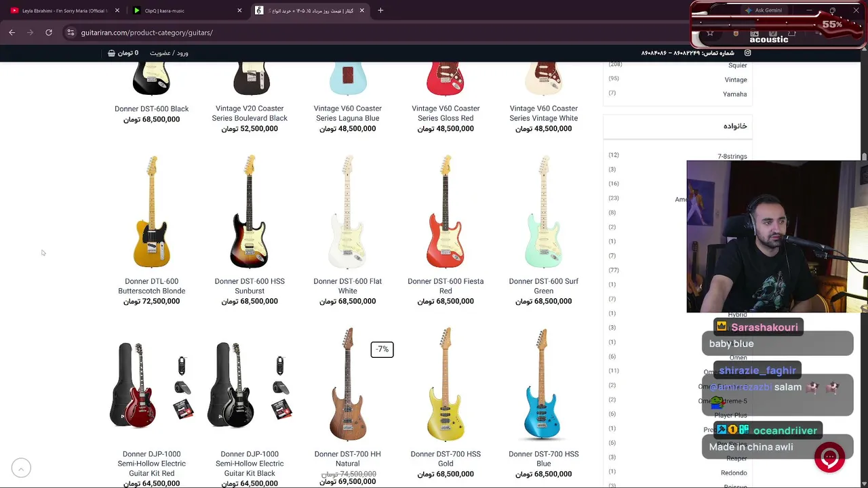Open Donner DST-700 HH Natural link

[348, 459]
